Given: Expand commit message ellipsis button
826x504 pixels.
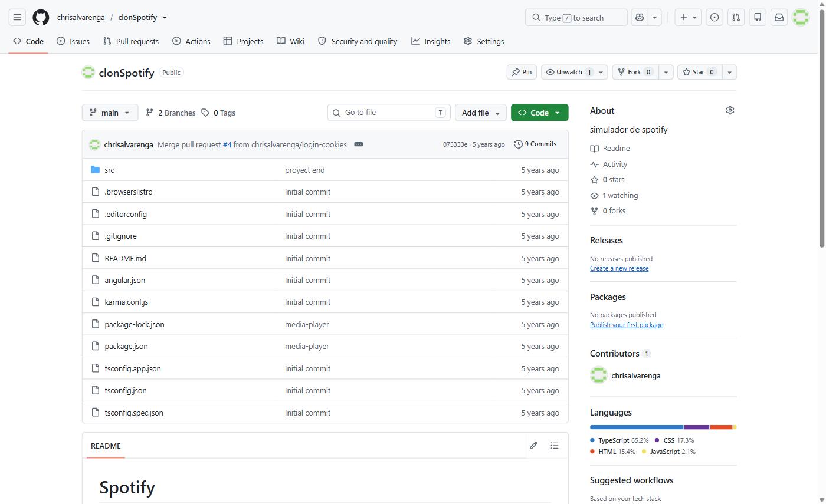Looking at the screenshot, I should [x=358, y=144].
